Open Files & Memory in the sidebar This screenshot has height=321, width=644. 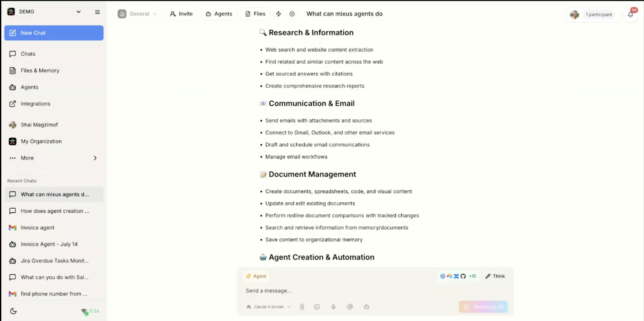[40, 70]
